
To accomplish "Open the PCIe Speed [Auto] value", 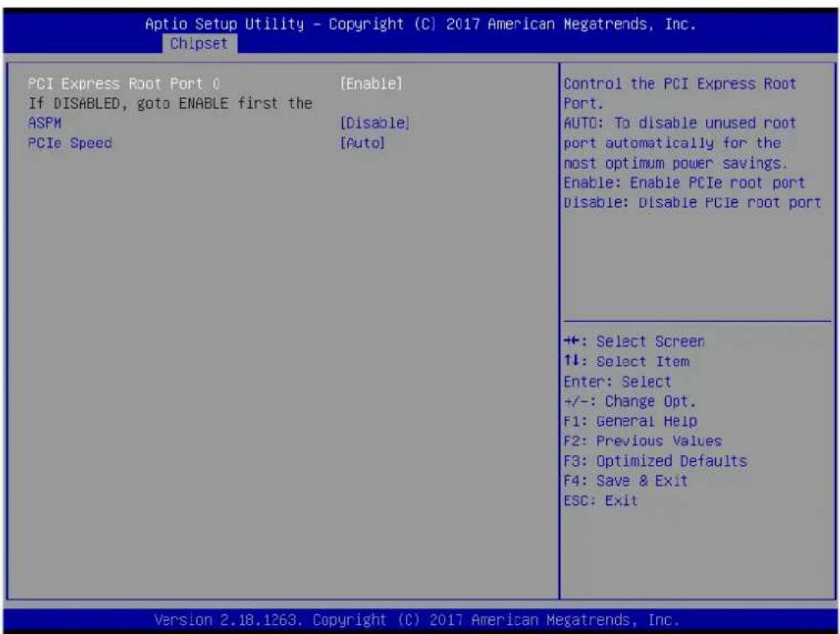I will point(363,143).
